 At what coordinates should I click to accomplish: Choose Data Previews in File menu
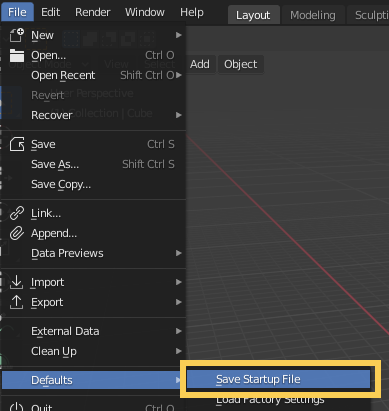pos(93,253)
